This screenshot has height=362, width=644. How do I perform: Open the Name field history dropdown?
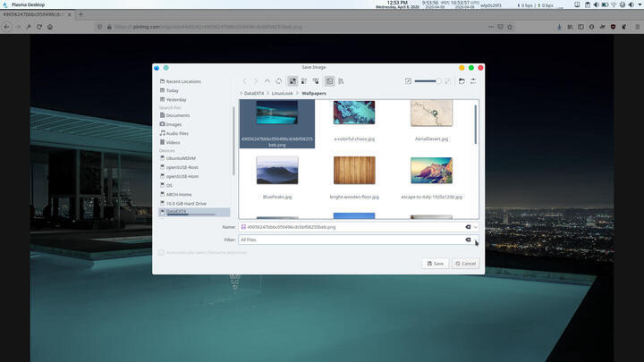coord(476,227)
